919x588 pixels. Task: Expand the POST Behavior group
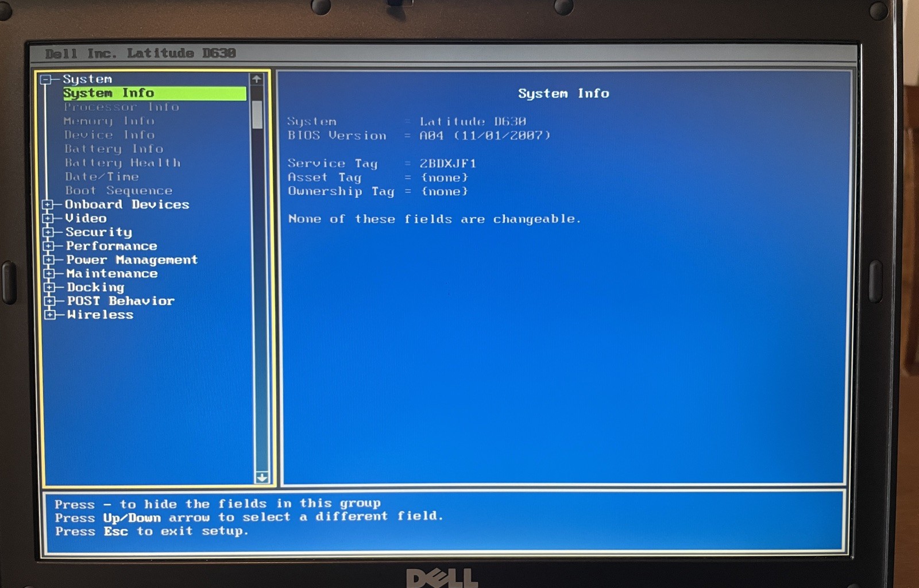pos(50,301)
